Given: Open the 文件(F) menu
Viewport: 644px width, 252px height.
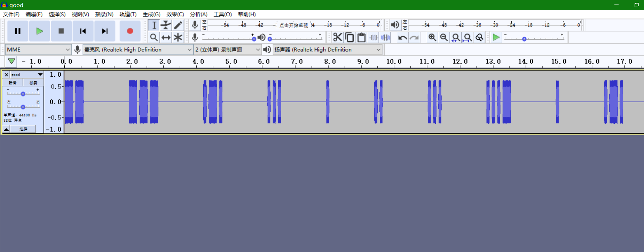Looking at the screenshot, I should click(x=11, y=14).
